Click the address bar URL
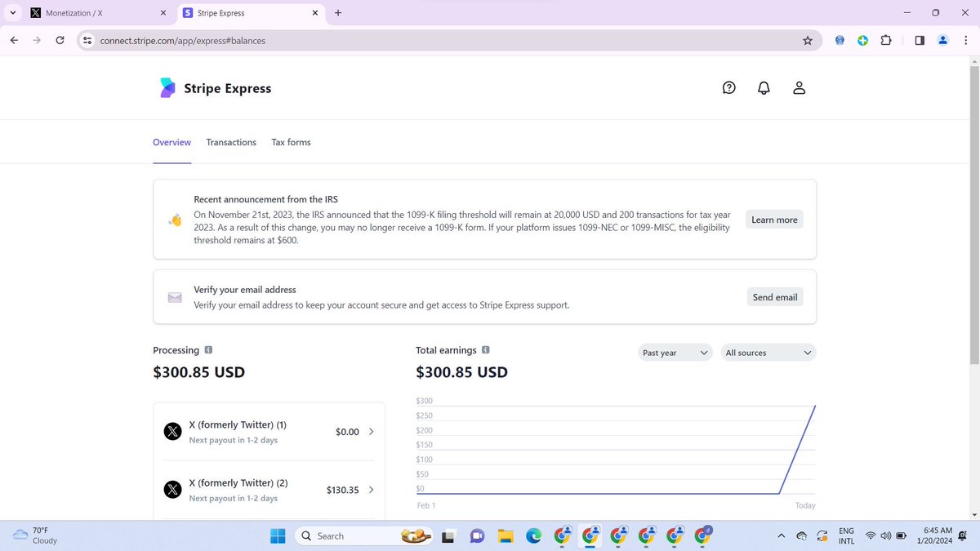The width and height of the screenshot is (980, 551). [x=182, y=40]
